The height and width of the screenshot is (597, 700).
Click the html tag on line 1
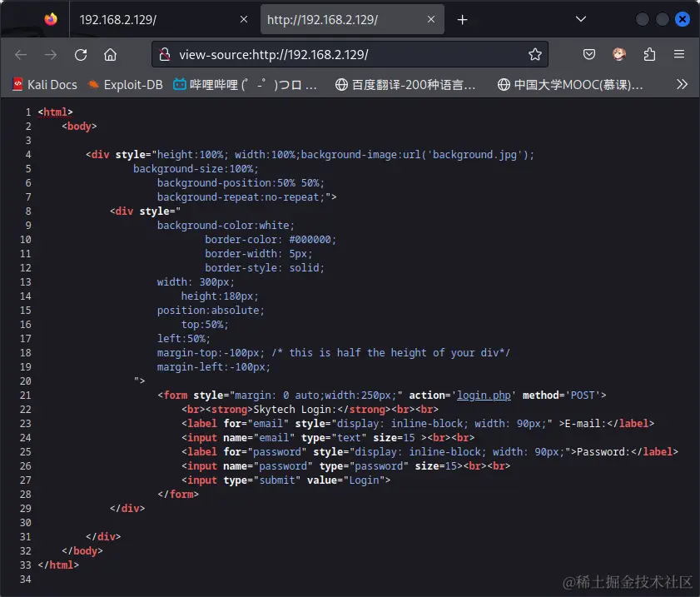click(56, 112)
